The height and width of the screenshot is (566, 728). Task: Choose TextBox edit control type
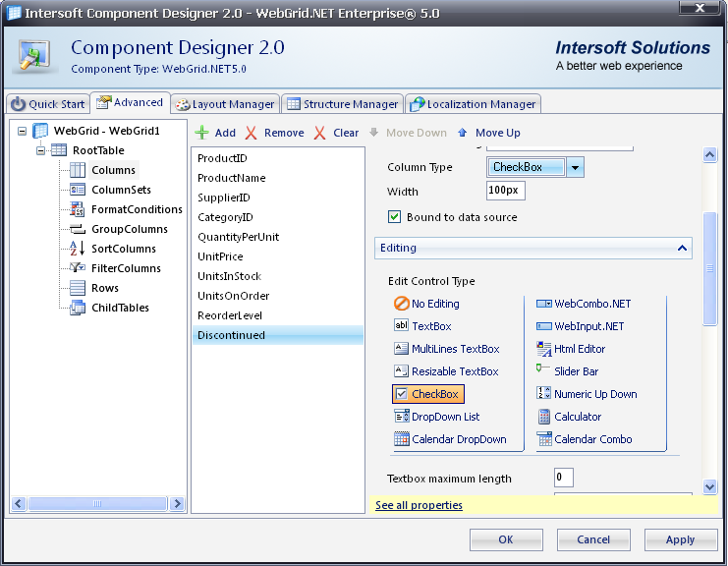tap(422, 326)
